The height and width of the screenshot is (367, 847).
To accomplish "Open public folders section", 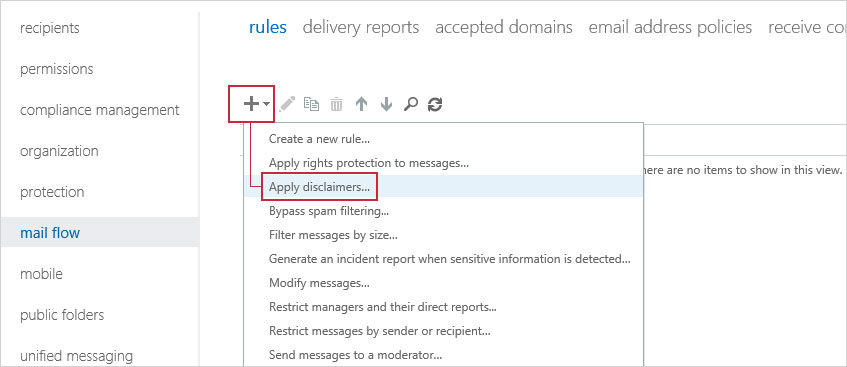I will click(x=62, y=315).
